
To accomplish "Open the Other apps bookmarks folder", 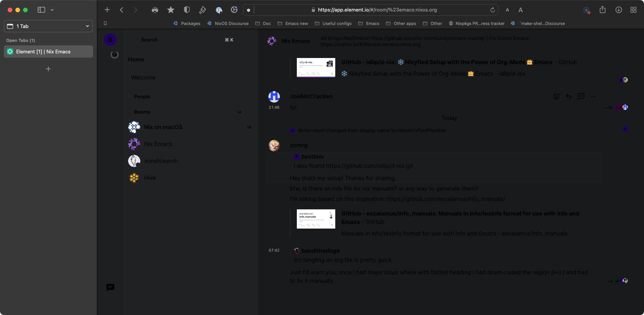I will tap(401, 23).
